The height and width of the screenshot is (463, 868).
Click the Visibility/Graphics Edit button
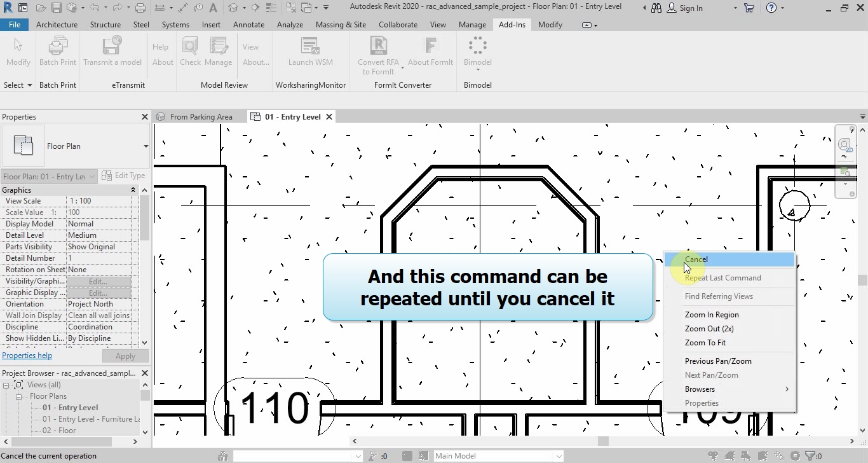pyautogui.click(x=98, y=281)
